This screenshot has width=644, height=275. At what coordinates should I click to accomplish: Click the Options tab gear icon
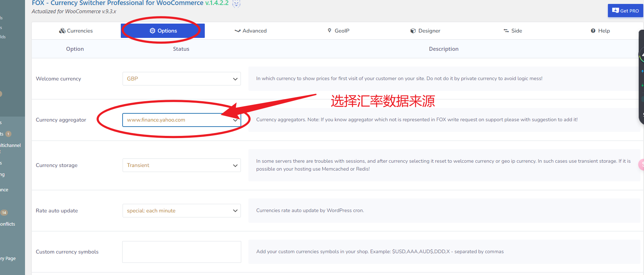click(153, 31)
